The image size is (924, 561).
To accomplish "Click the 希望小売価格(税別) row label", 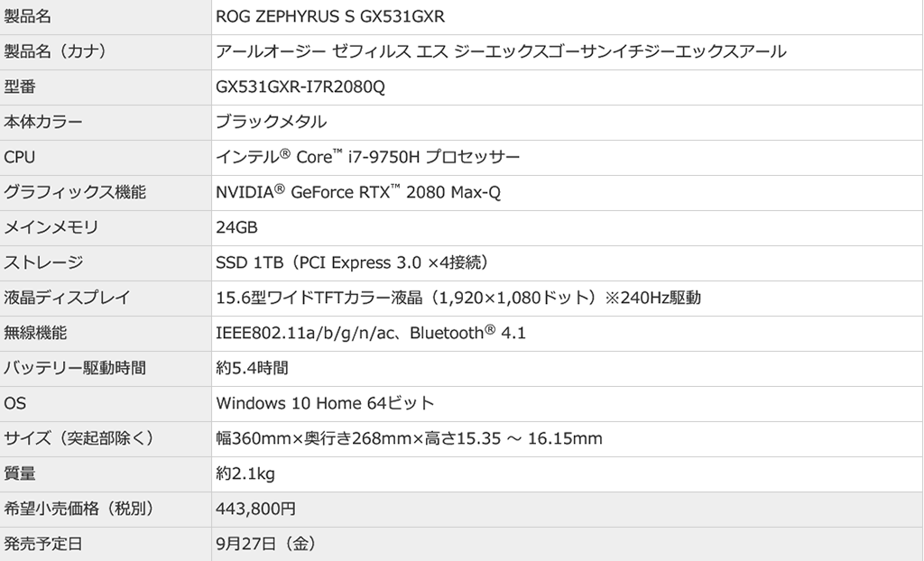I will point(80,509).
